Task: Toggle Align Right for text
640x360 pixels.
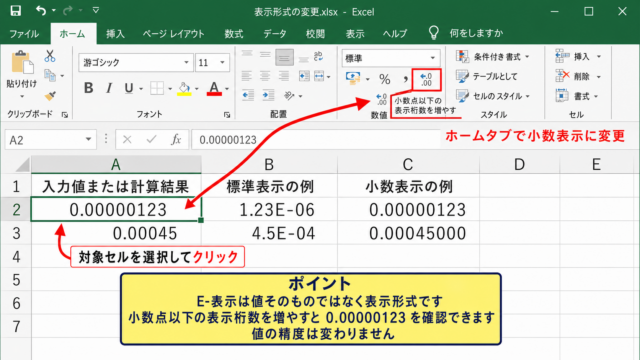Action: (x=284, y=76)
